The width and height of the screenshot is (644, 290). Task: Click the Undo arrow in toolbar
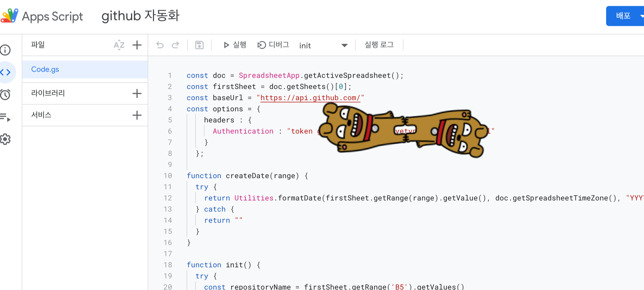click(x=160, y=45)
